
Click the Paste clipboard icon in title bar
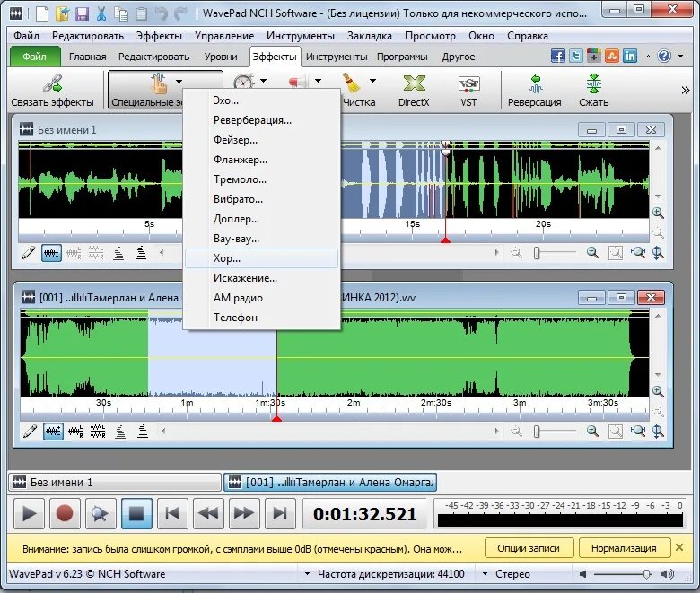point(141,13)
